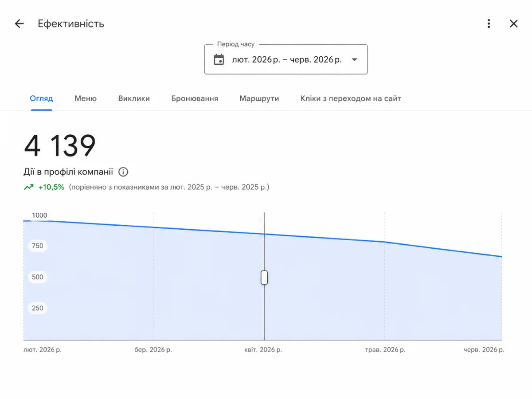Image resolution: width=532 pixels, height=399 pixels.
Task: Go to the Бронювання tab
Action: (195, 98)
